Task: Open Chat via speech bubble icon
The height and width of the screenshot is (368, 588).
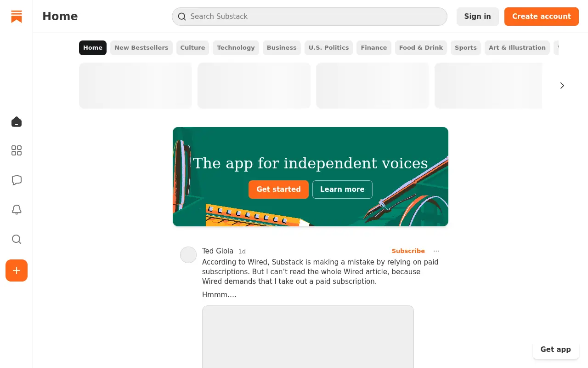Action: pyautogui.click(x=17, y=180)
